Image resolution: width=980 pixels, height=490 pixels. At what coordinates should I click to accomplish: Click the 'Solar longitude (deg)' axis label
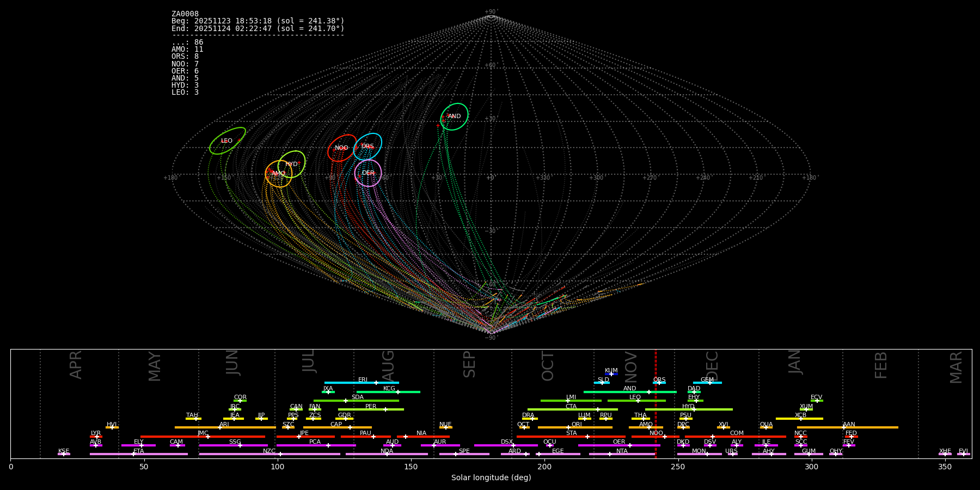click(x=491, y=478)
